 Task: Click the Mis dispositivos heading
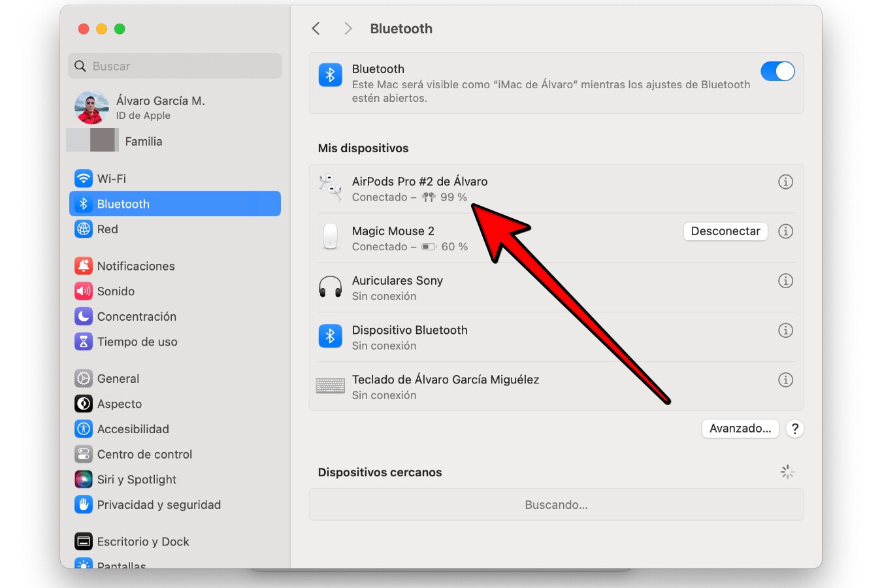[363, 148]
